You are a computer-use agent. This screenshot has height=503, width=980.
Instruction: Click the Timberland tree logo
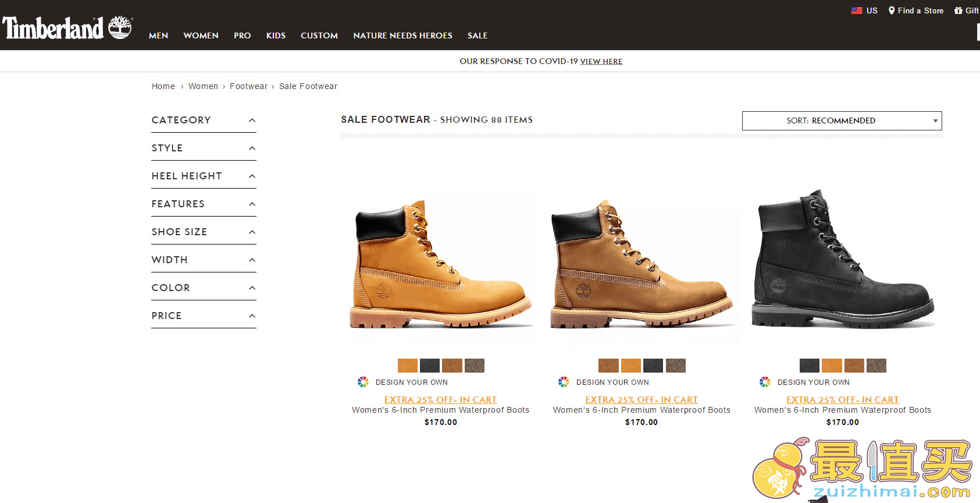click(x=120, y=27)
